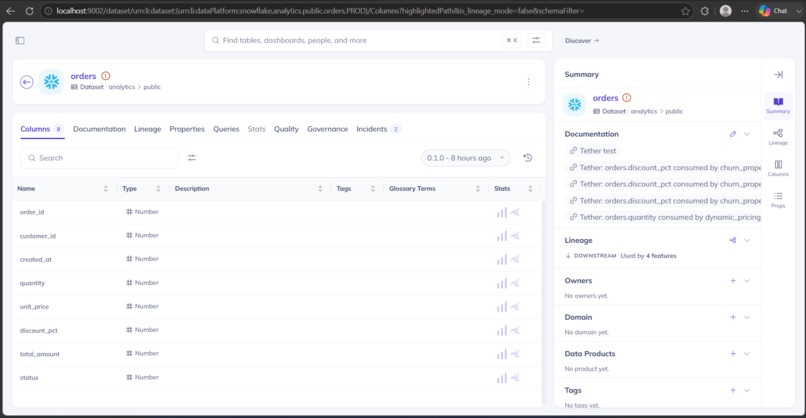Open lineage graph icon in Lineage section

(x=733, y=240)
